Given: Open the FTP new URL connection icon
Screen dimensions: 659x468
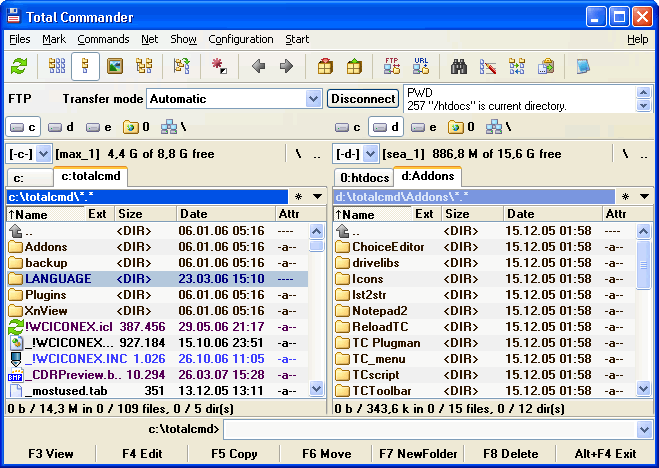Looking at the screenshot, I should [x=421, y=67].
